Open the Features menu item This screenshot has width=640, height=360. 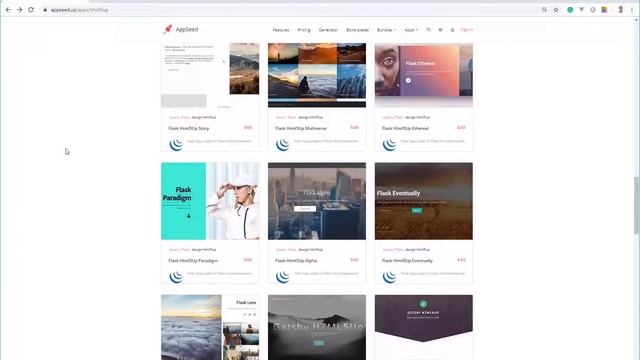pos(281,30)
